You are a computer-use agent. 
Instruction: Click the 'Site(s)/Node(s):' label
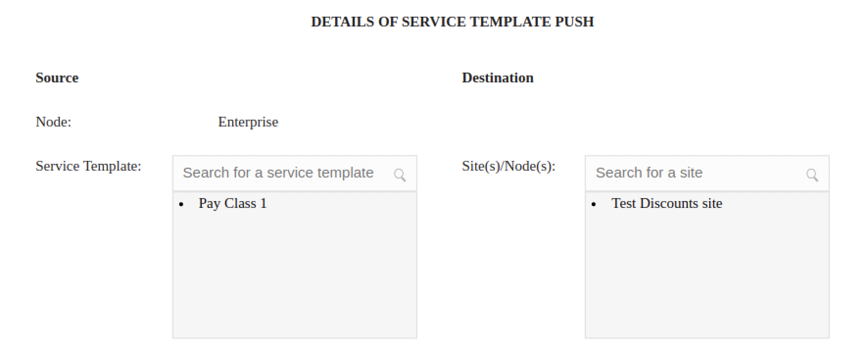508,166
